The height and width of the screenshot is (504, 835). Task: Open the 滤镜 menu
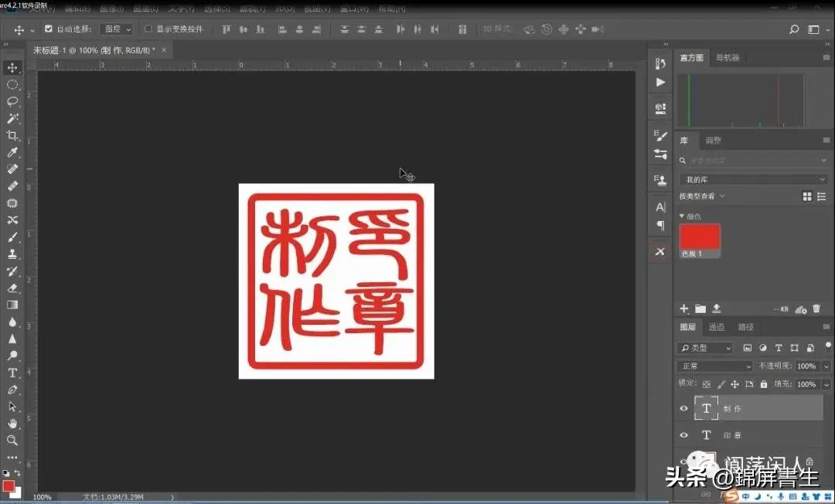(252, 9)
